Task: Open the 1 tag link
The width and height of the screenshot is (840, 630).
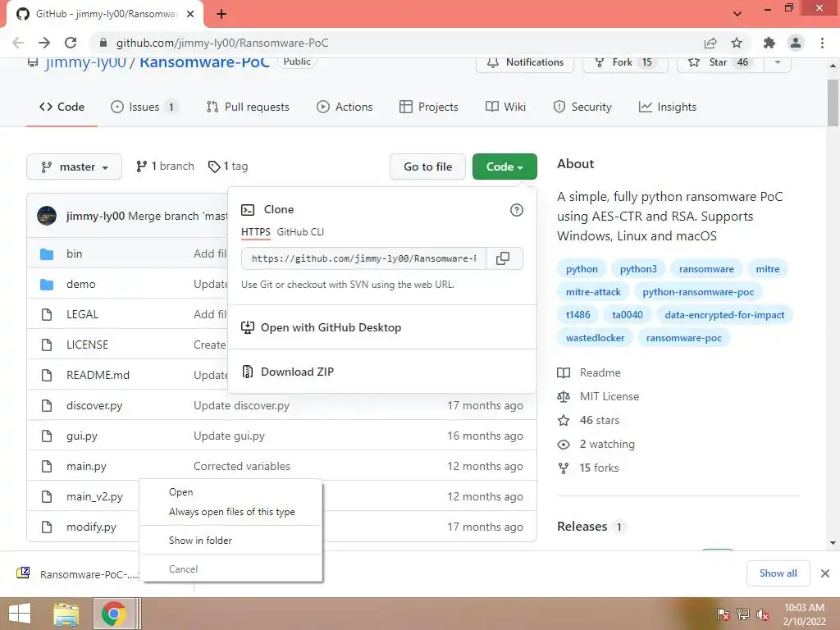Action: (x=228, y=166)
